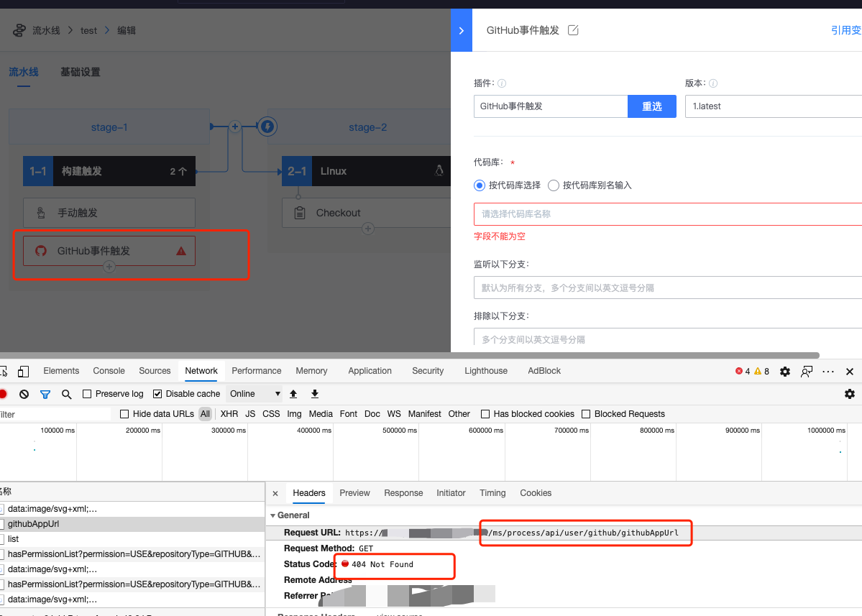Select 按代码库别名输入 radio button
The width and height of the screenshot is (862, 616).
coord(554,185)
